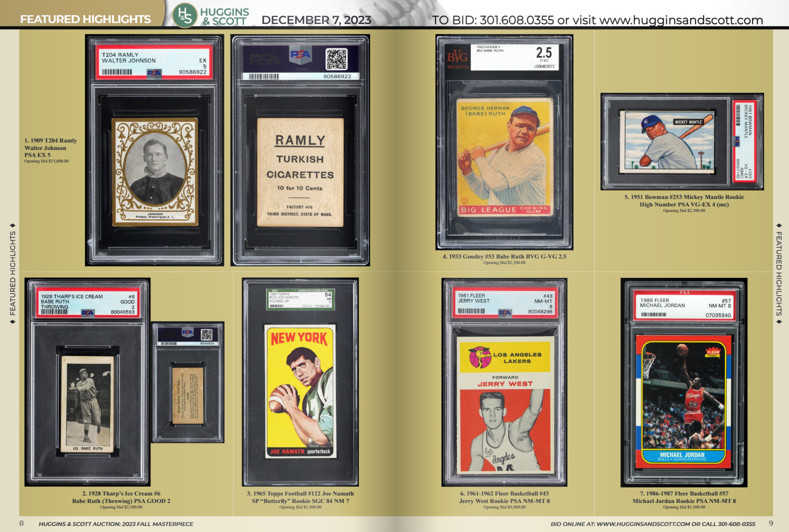The width and height of the screenshot is (789, 532).
Task: Select the 1933 Goudey Babe Ruth card
Action: (x=504, y=157)
